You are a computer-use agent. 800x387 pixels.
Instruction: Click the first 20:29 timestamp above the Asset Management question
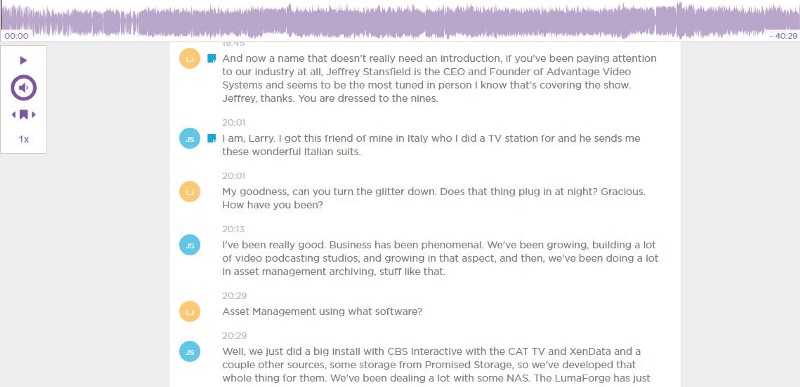point(234,295)
